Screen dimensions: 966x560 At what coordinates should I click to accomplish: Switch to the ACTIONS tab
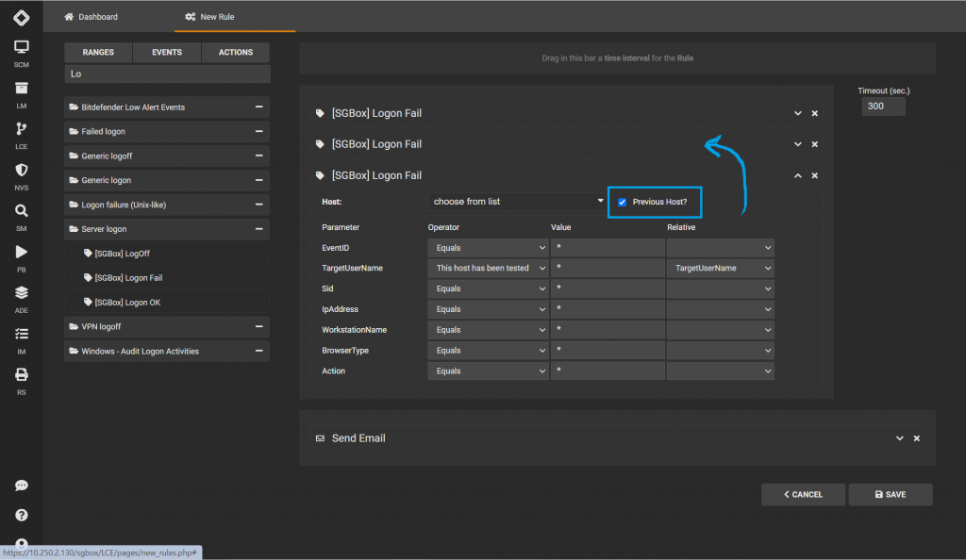(235, 52)
